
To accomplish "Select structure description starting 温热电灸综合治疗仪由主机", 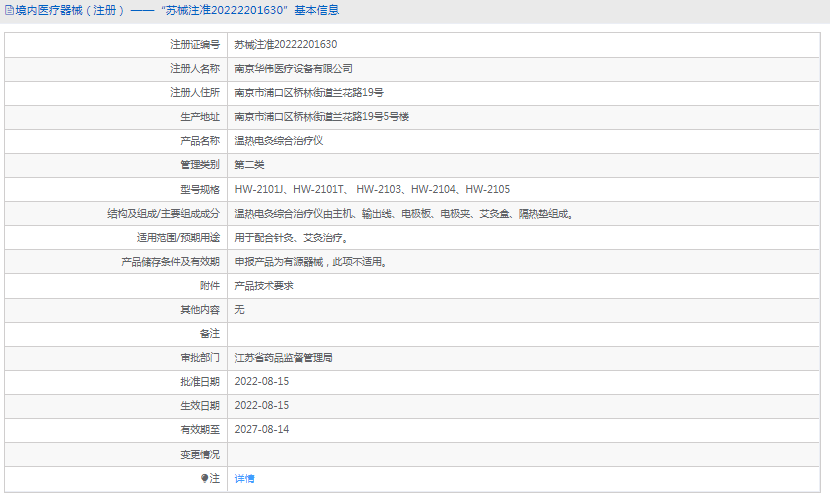I will (x=404, y=214).
